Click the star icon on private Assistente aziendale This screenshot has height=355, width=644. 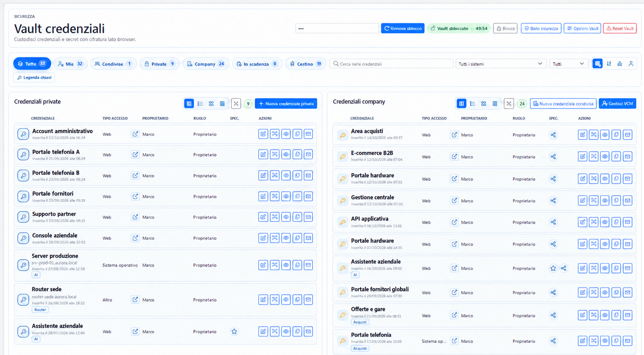coord(234,331)
